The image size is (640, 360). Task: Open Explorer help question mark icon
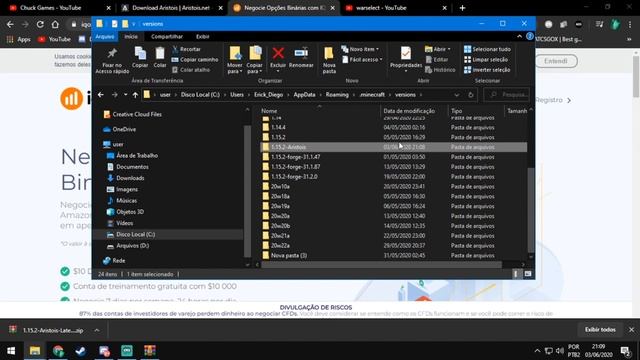click(530, 36)
